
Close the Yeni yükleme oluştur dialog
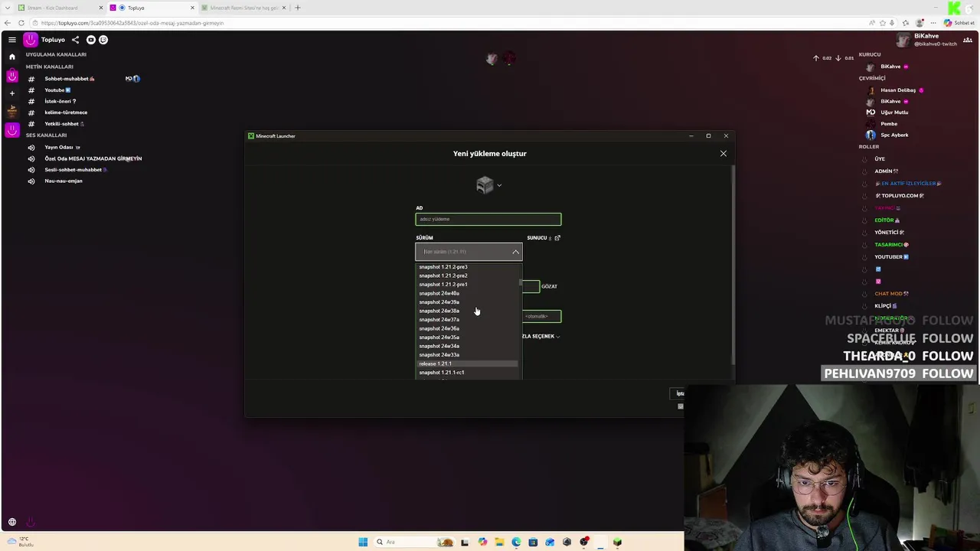(723, 154)
